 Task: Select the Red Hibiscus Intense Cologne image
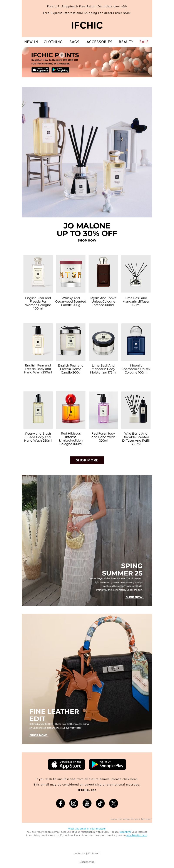point(71,410)
